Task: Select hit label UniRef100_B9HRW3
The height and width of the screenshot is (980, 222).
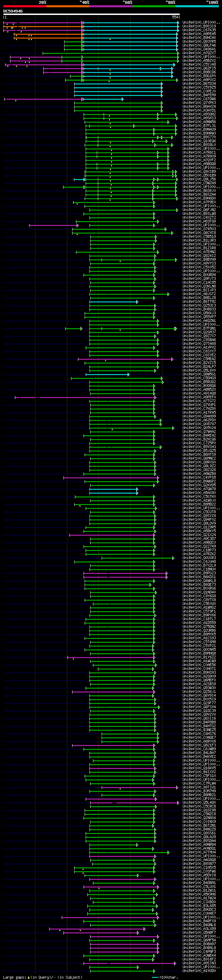Action: pyautogui.click(x=199, y=133)
